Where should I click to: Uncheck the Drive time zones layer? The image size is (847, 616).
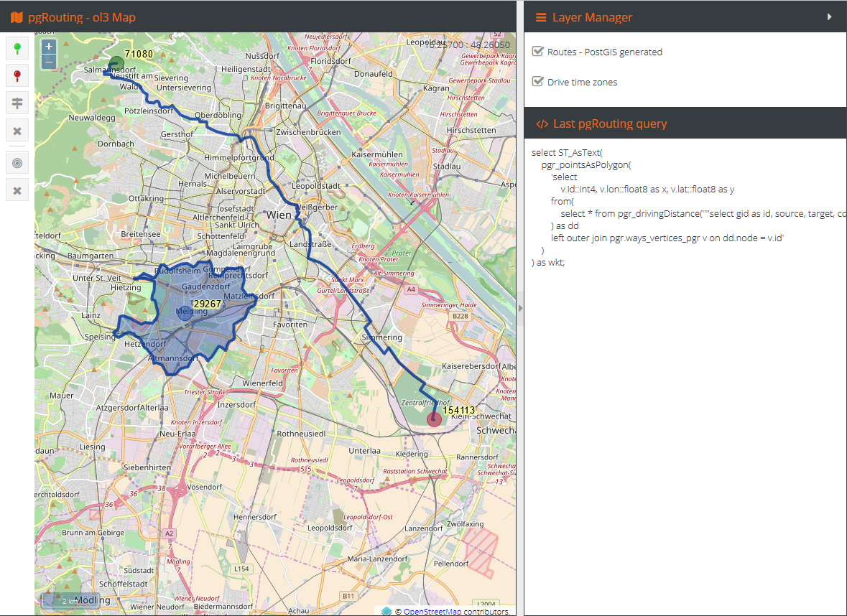pos(537,82)
